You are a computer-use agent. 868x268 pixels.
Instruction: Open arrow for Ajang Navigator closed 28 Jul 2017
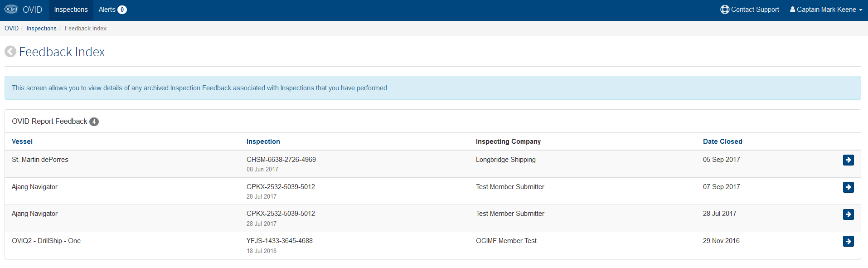click(848, 214)
